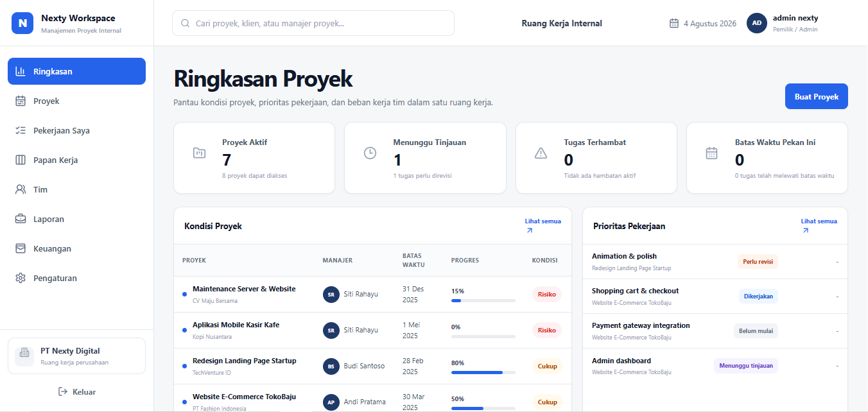Open Keuangan in the sidebar
The height and width of the screenshot is (412, 868).
click(76, 248)
